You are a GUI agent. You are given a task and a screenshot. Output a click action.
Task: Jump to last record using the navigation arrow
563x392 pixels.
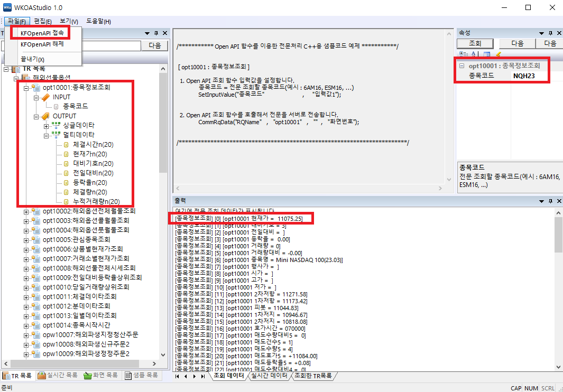pyautogui.click(x=203, y=376)
